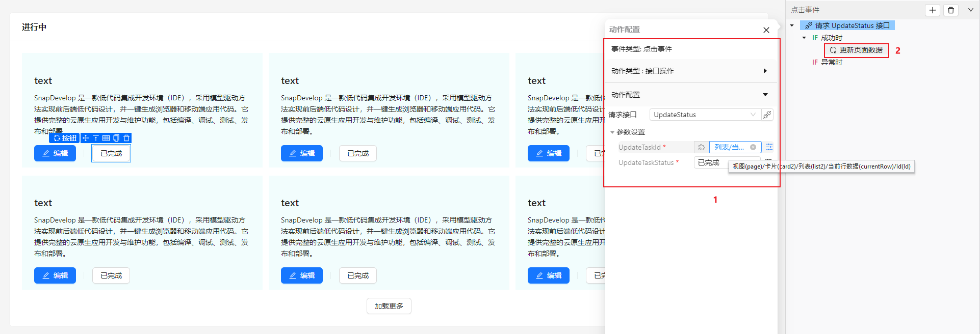This screenshot has height=334, width=980.
Task: Click 已完成 in the second top-row card
Action: point(358,153)
